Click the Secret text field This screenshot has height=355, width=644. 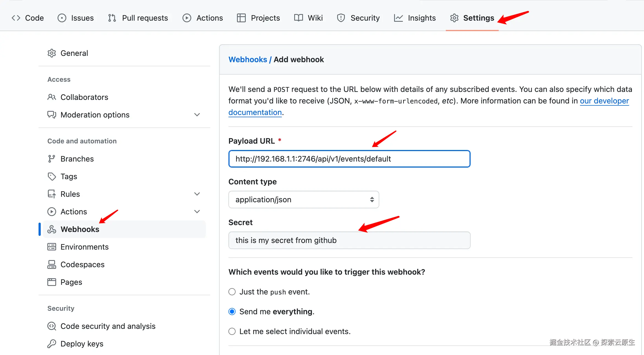[349, 240]
